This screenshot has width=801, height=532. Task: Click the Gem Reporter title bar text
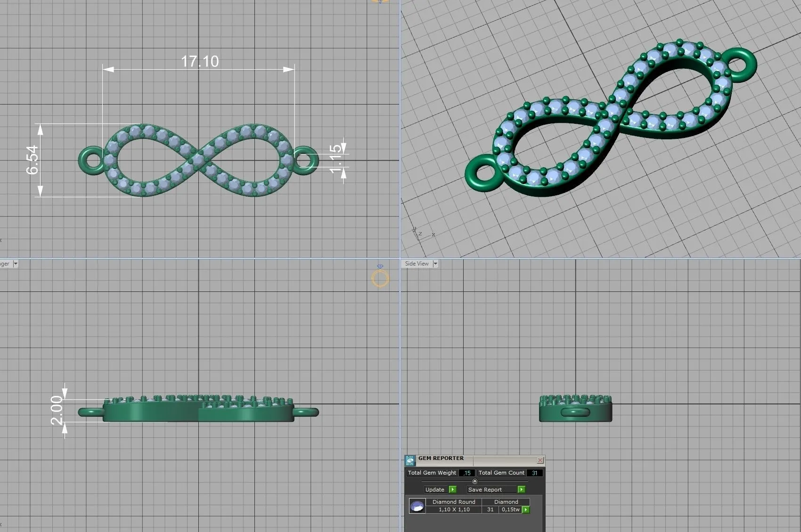coord(441,458)
